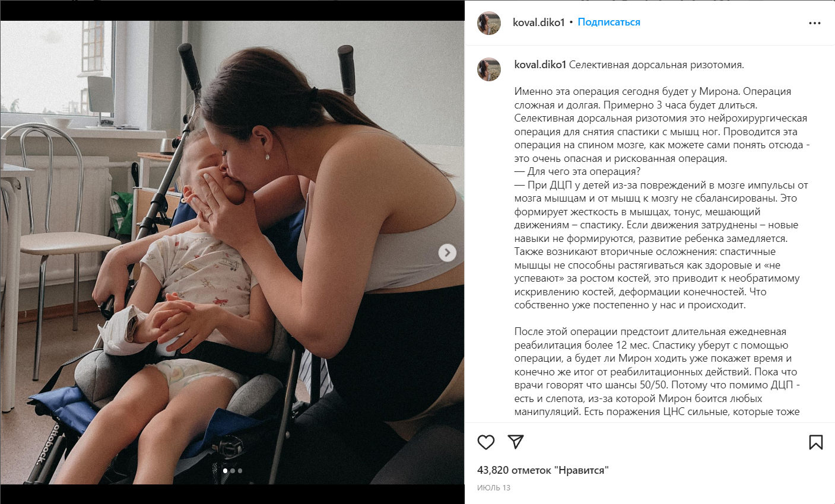Like the post with the heart icon
Screen dimensions: 835x504
[486, 442]
